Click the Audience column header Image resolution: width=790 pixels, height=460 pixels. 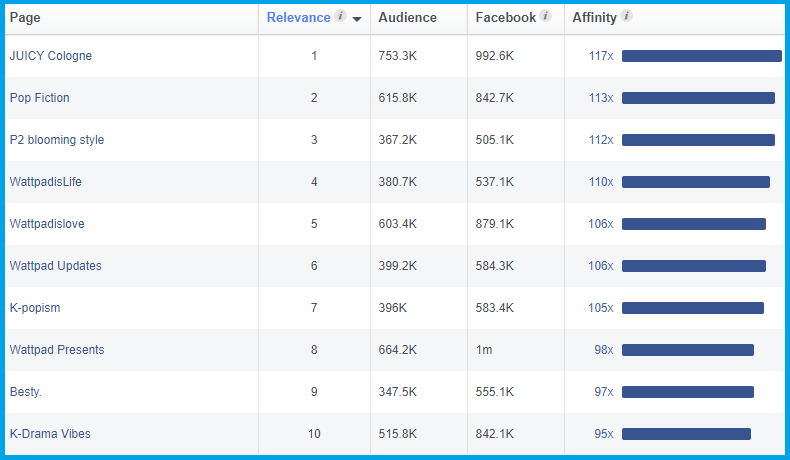click(x=407, y=18)
